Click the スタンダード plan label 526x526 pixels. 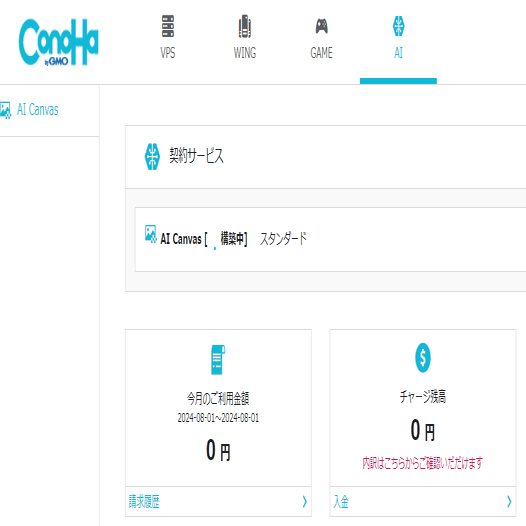coord(283,239)
